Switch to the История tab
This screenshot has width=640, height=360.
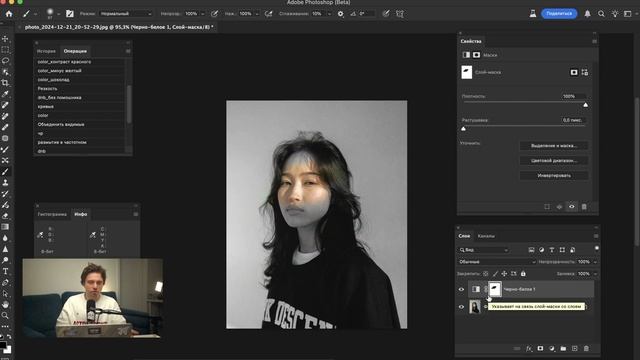pos(46,51)
